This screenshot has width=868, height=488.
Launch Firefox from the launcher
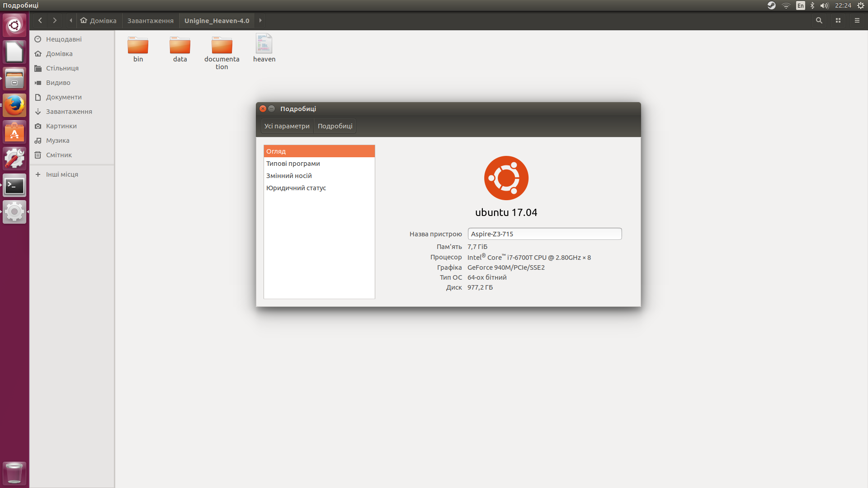[x=14, y=105]
